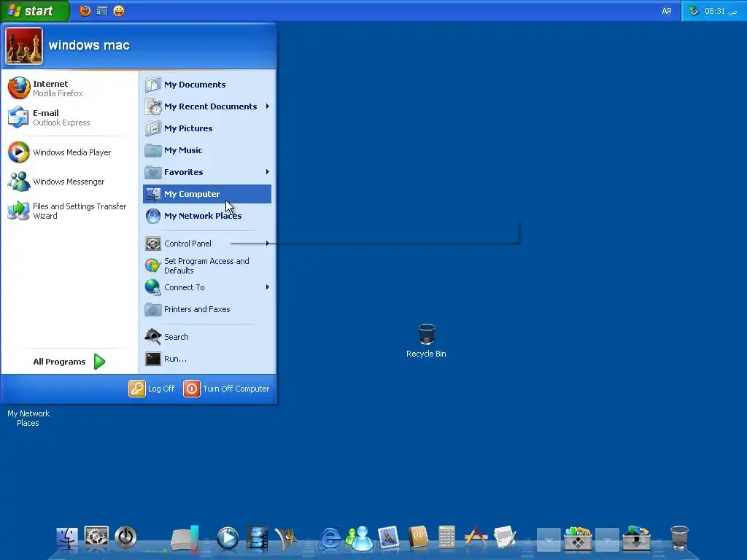
Task: Open the Trash can in the dock
Action: coord(679,538)
